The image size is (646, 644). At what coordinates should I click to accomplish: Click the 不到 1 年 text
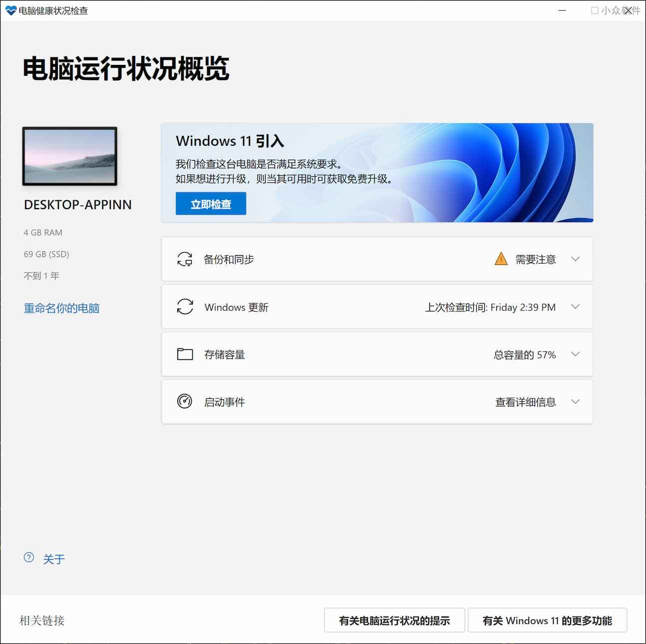point(41,276)
